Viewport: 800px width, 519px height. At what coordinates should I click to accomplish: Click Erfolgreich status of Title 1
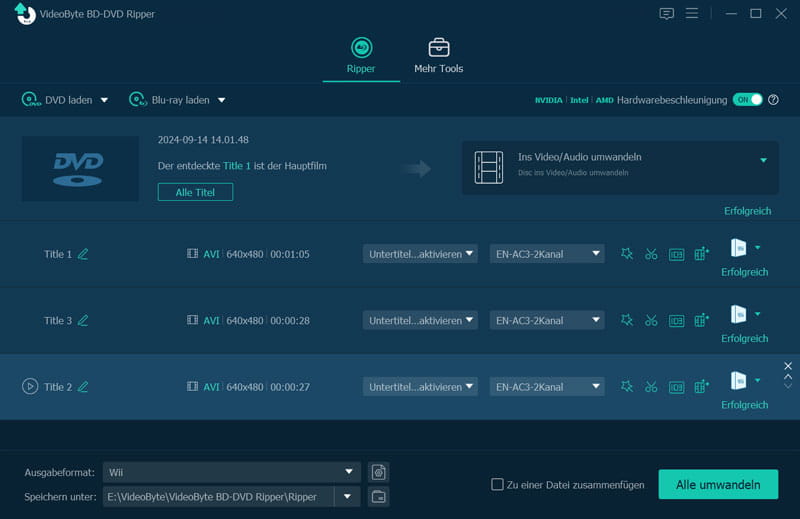744,272
